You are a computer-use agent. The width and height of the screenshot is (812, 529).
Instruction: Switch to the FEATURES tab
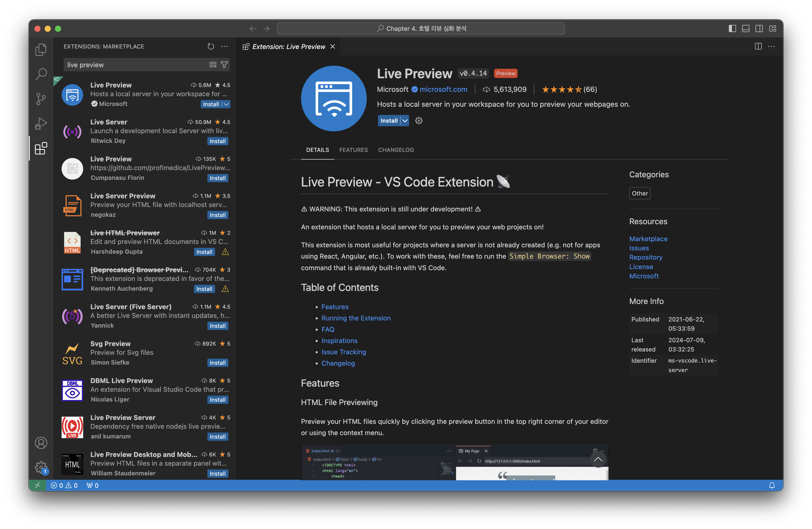click(x=353, y=150)
